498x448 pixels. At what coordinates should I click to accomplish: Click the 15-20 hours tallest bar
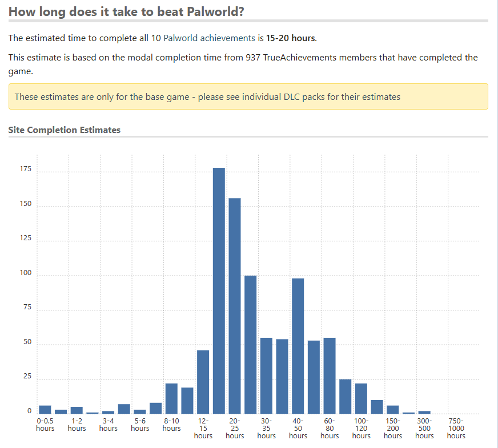(x=219, y=290)
